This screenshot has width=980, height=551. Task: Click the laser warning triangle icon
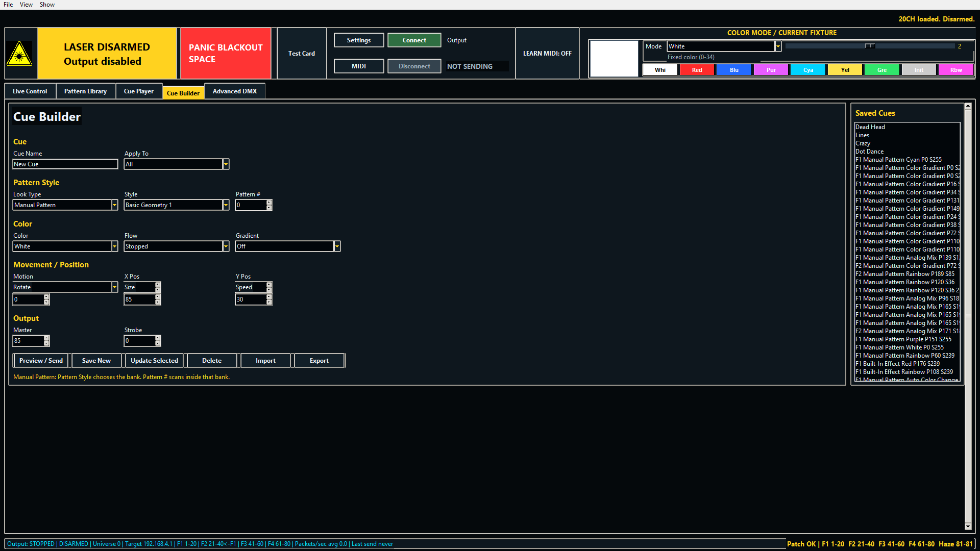point(19,54)
